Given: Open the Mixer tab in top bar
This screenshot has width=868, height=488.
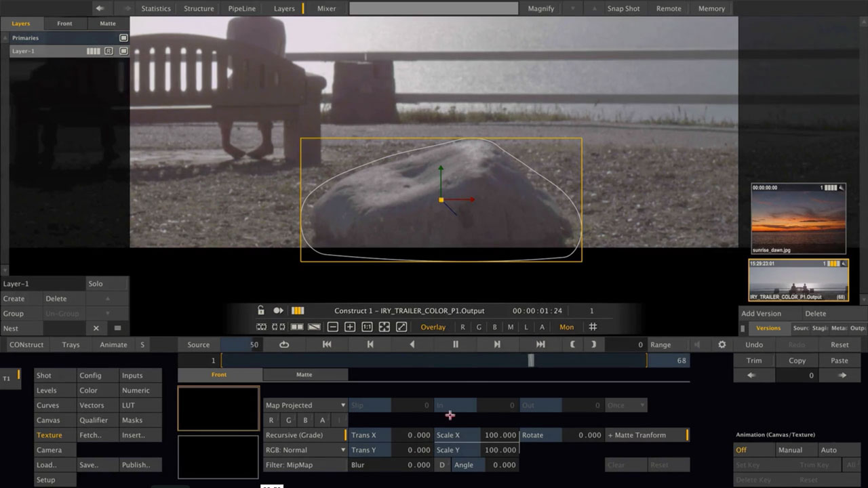Looking at the screenshot, I should click(x=326, y=8).
